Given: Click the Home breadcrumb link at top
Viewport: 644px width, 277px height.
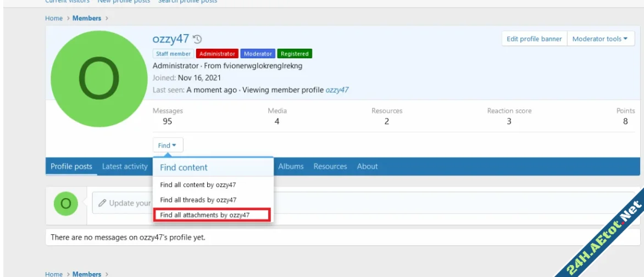Looking at the screenshot, I should pos(54,18).
